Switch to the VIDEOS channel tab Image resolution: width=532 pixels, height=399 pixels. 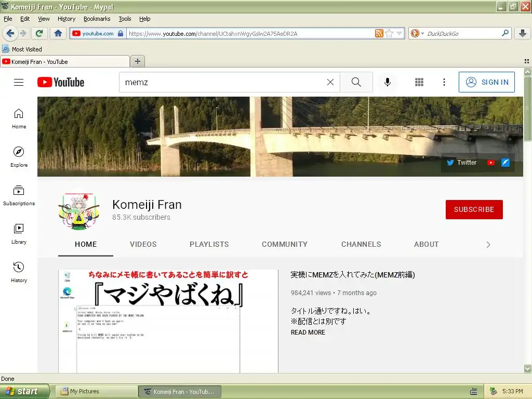[x=143, y=244]
